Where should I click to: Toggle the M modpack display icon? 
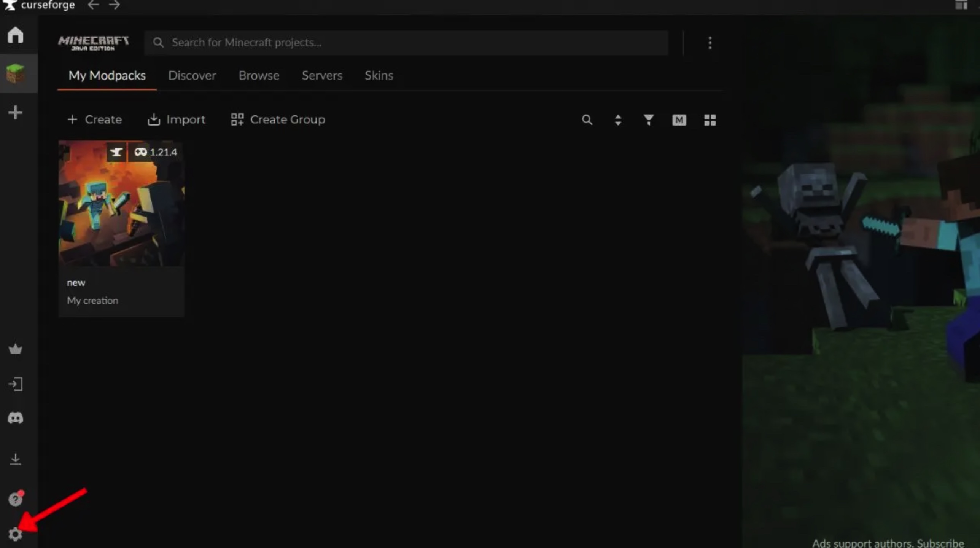(679, 120)
